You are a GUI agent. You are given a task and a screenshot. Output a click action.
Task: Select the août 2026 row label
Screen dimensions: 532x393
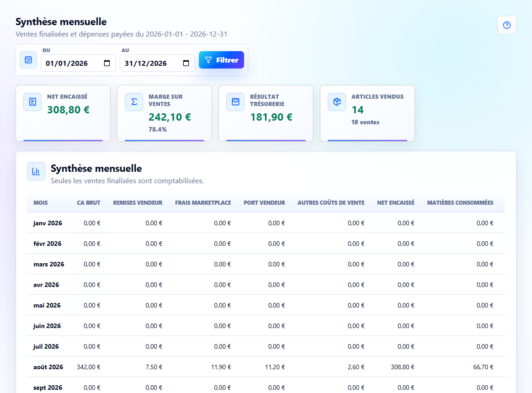pyautogui.click(x=48, y=367)
